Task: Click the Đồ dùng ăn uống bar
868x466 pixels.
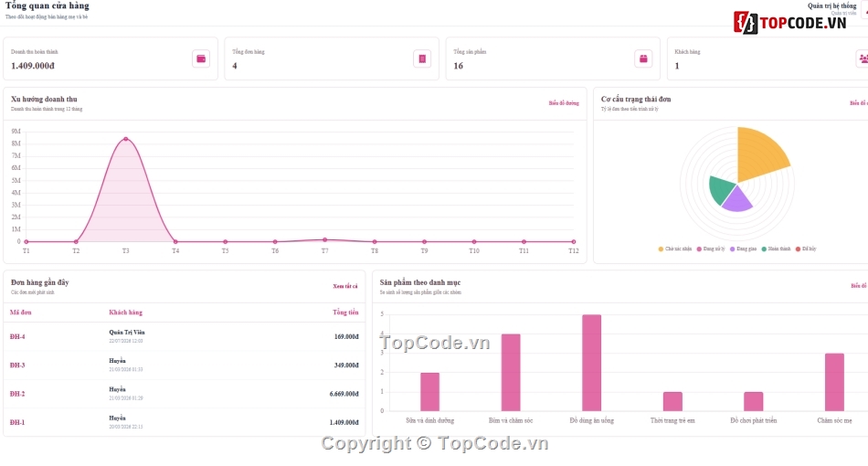Action: click(x=592, y=363)
